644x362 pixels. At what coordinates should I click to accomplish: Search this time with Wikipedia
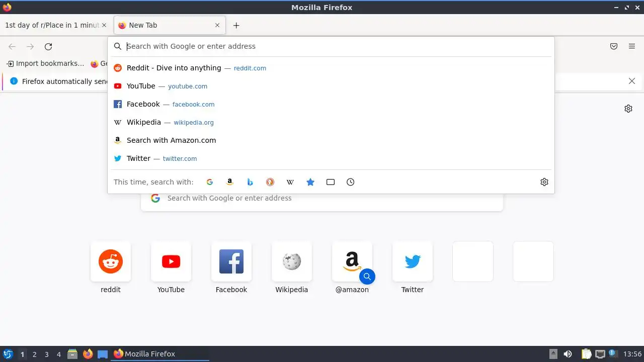(290, 182)
